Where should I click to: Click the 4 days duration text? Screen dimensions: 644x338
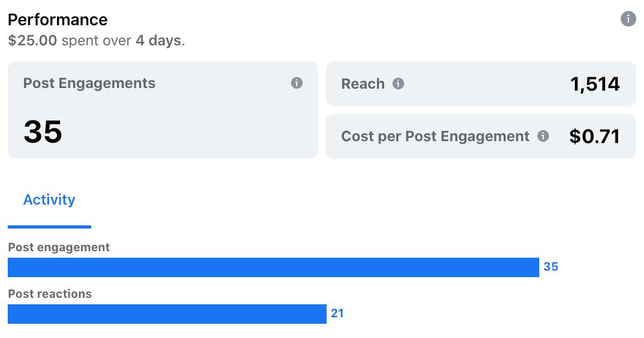[x=158, y=40]
